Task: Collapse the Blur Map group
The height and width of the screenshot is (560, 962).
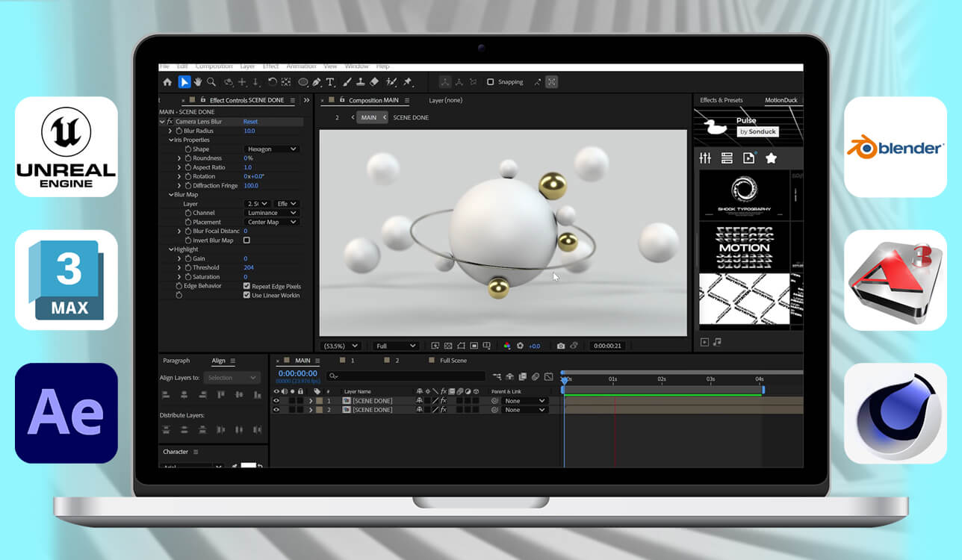Action: point(170,195)
